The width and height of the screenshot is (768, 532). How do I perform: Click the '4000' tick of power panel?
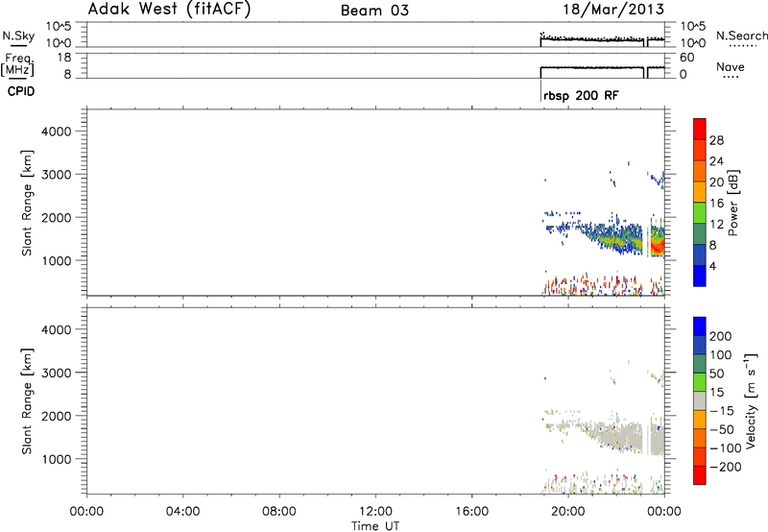[x=57, y=132]
